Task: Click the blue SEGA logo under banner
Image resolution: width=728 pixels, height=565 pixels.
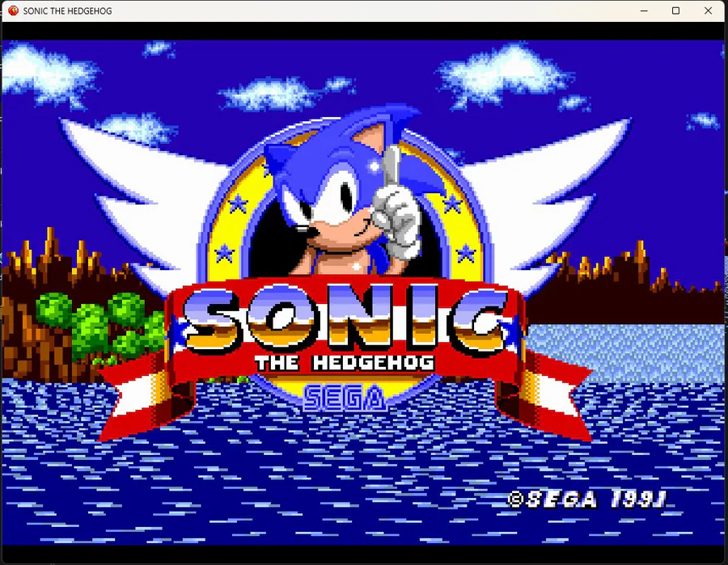Action: pos(345,398)
